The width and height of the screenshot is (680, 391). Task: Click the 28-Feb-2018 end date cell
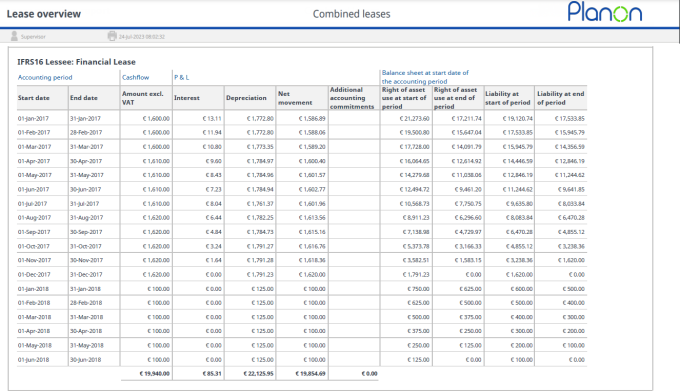click(86, 303)
